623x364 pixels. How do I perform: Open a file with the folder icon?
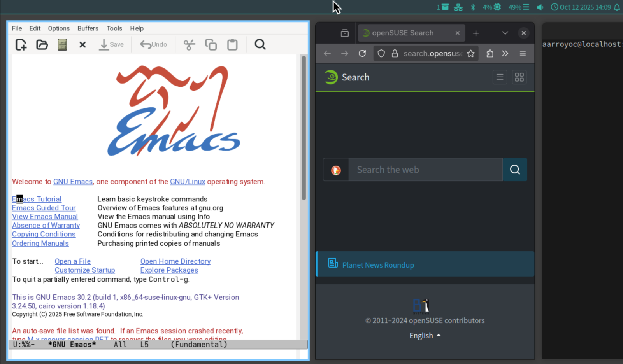pyautogui.click(x=42, y=45)
